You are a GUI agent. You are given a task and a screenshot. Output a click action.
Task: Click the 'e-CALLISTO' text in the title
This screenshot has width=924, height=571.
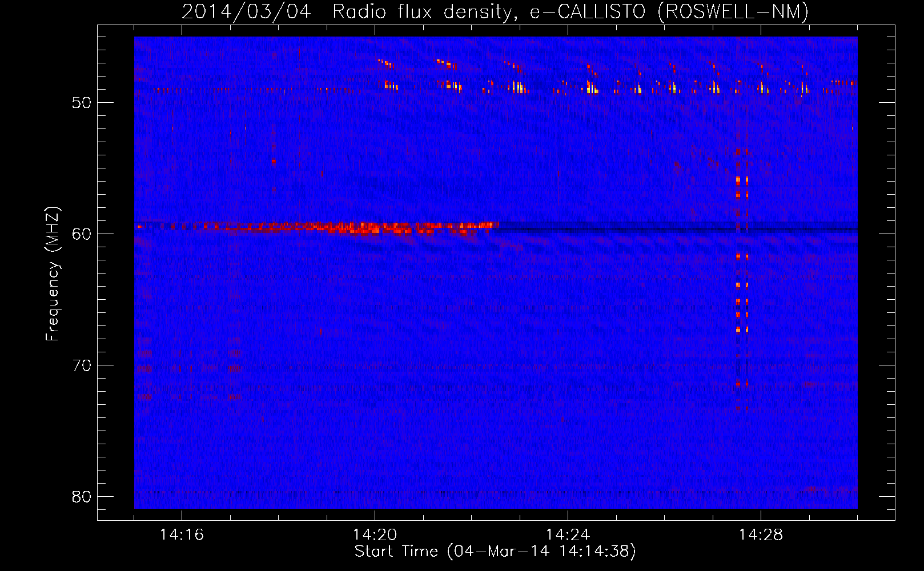click(588, 12)
